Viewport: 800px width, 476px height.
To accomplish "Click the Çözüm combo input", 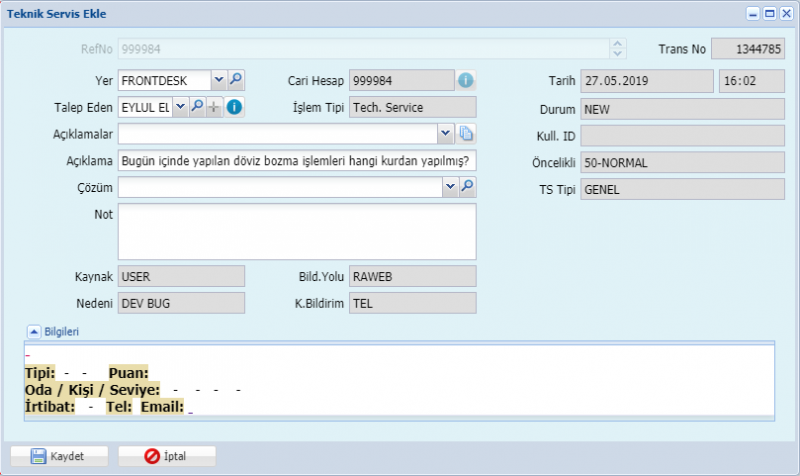I will [280, 187].
